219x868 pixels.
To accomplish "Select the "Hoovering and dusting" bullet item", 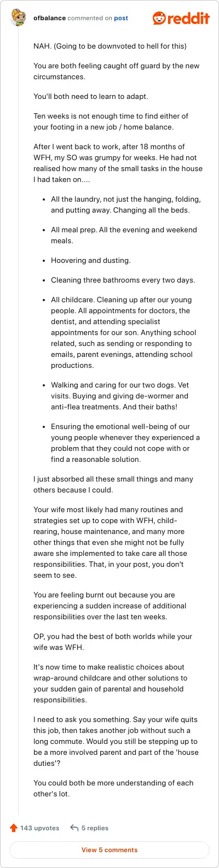I will 91,260.
